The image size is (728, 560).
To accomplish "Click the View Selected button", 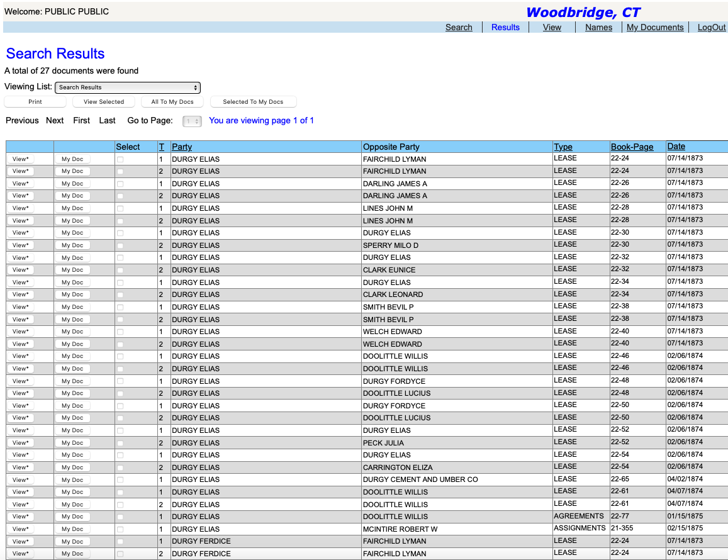I will click(104, 102).
